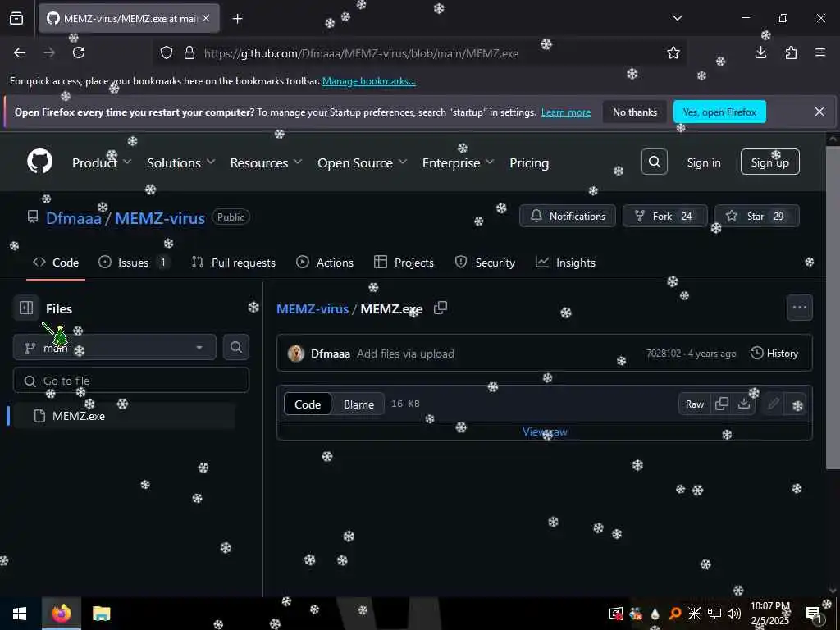Expand the Enterprise menu

pos(458,162)
